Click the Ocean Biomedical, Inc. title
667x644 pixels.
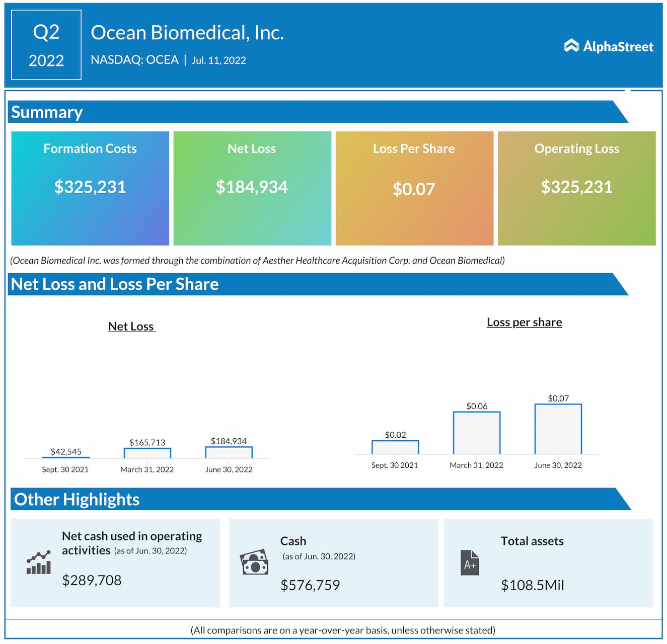click(x=187, y=33)
